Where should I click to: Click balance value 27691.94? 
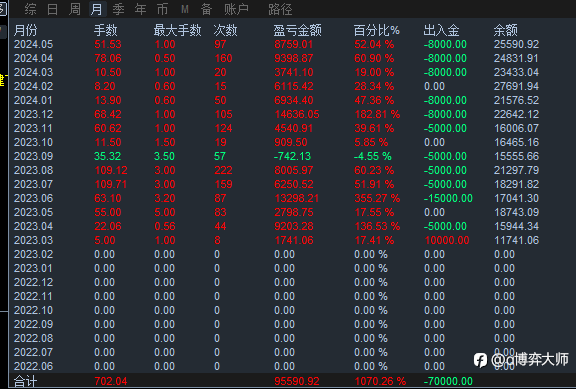point(516,86)
